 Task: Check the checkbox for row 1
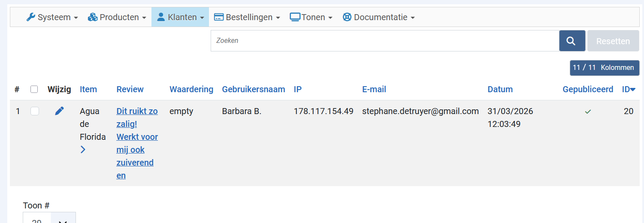point(35,111)
